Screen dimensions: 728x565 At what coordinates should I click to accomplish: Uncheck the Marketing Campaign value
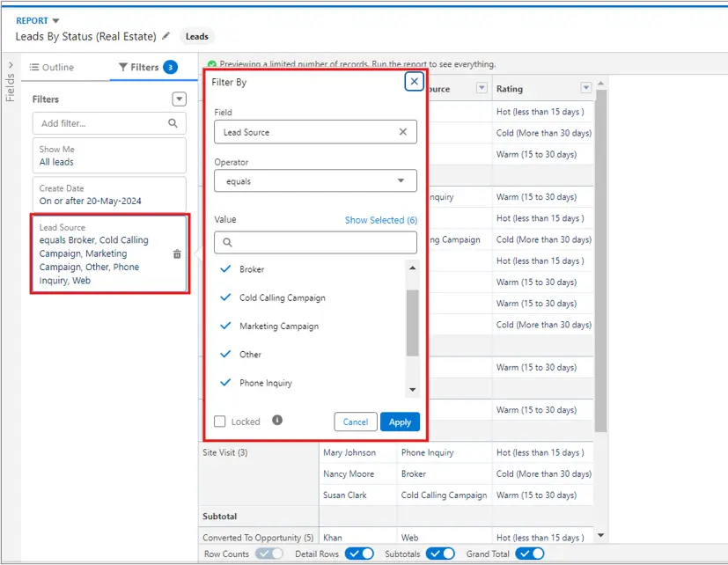point(225,326)
